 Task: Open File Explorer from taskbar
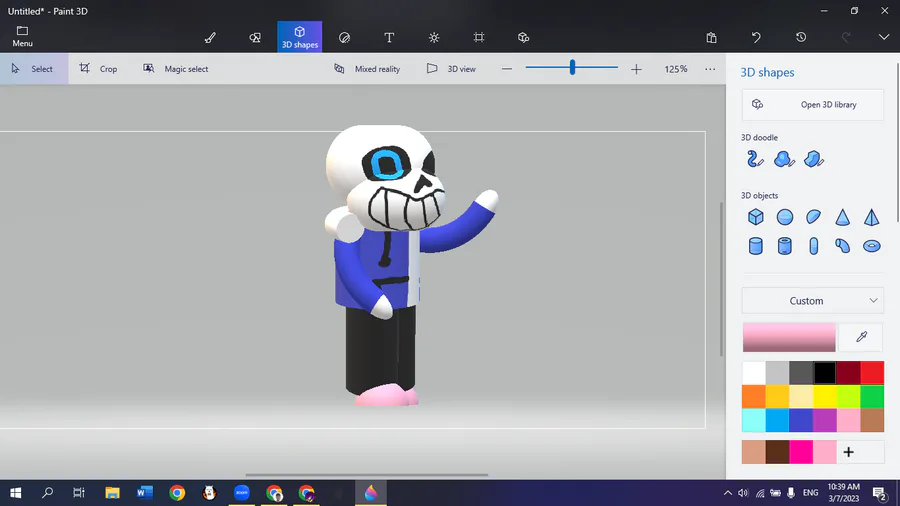coord(112,492)
